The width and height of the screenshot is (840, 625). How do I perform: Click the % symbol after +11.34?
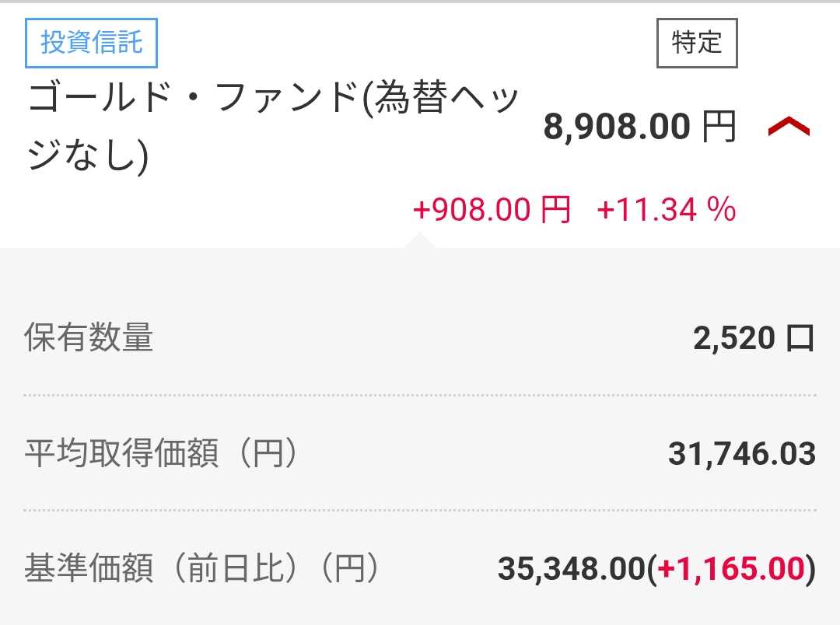pos(723,210)
